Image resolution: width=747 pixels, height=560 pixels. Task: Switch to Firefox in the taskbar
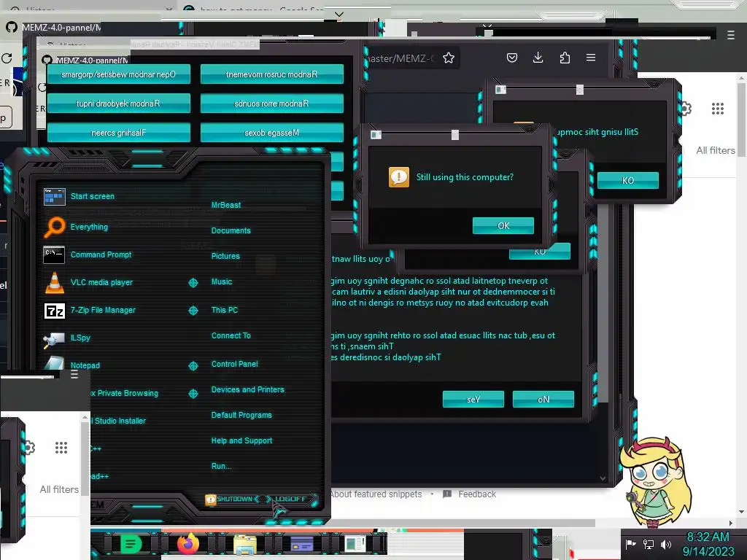pos(187,543)
